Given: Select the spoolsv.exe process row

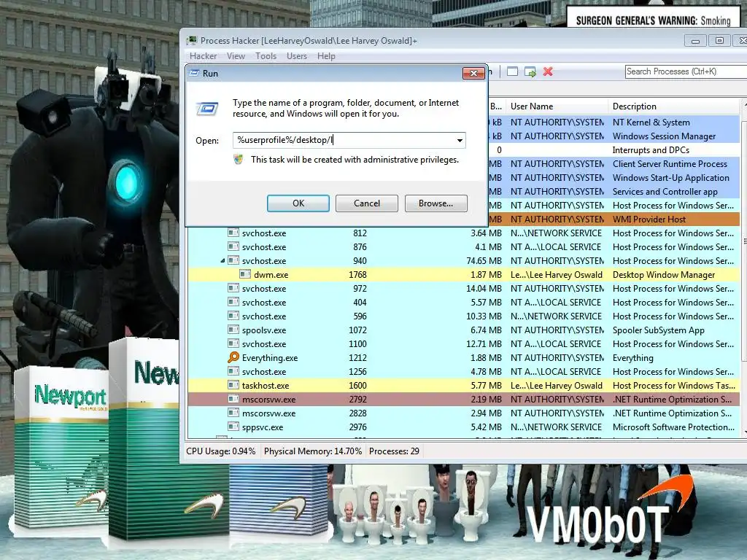Looking at the screenshot, I should 464,330.
